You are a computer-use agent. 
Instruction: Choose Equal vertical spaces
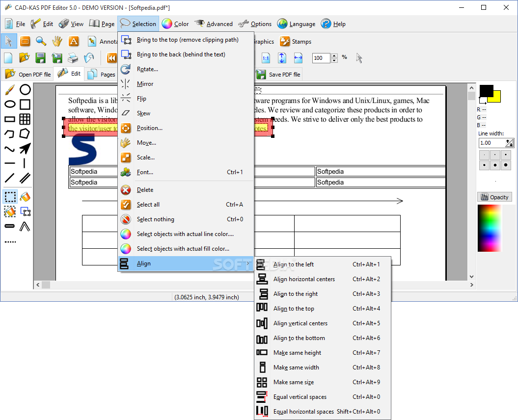[323, 397]
